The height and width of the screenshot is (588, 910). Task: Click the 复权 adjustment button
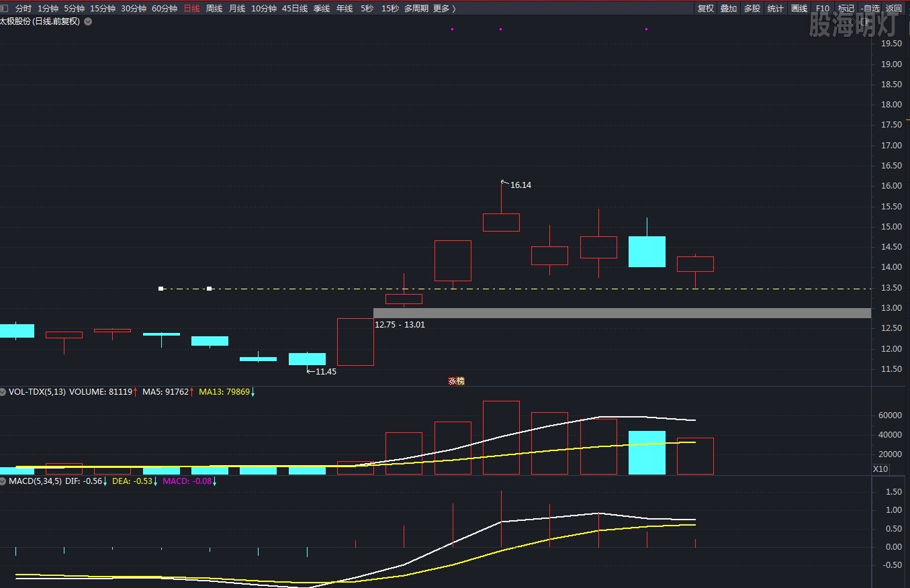[706, 9]
